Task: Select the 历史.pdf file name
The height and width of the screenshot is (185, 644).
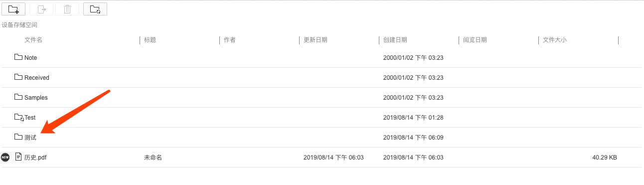Action: (x=35, y=158)
